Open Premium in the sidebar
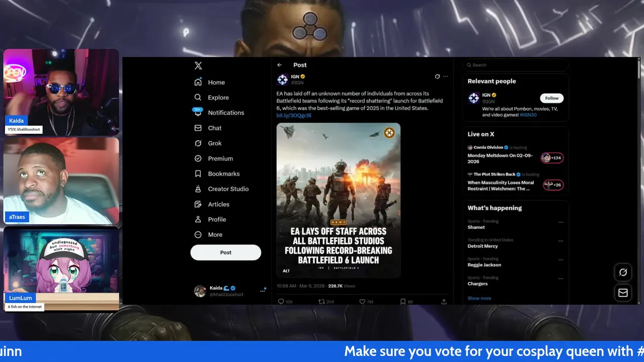 [213, 158]
